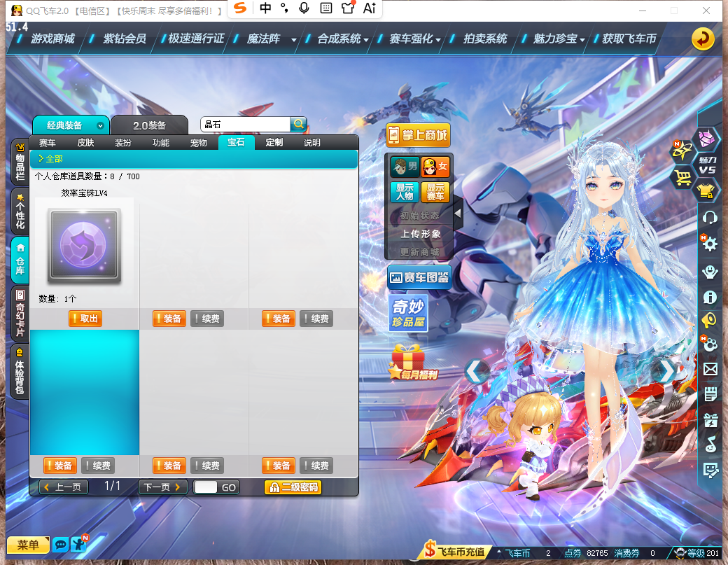Open the 赛车图鉴 car gallery
The width and height of the screenshot is (728, 565).
click(x=419, y=278)
